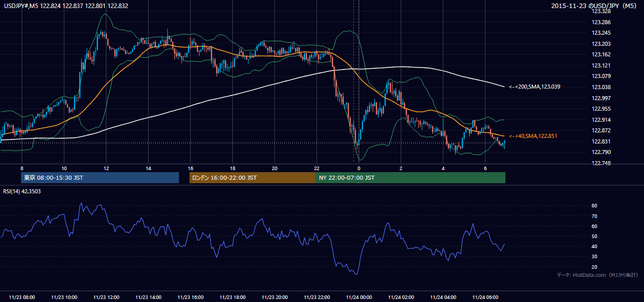Screen dimensions: 644x302
Task: Click the hour label 14 under the price chart
Action: 148,168
